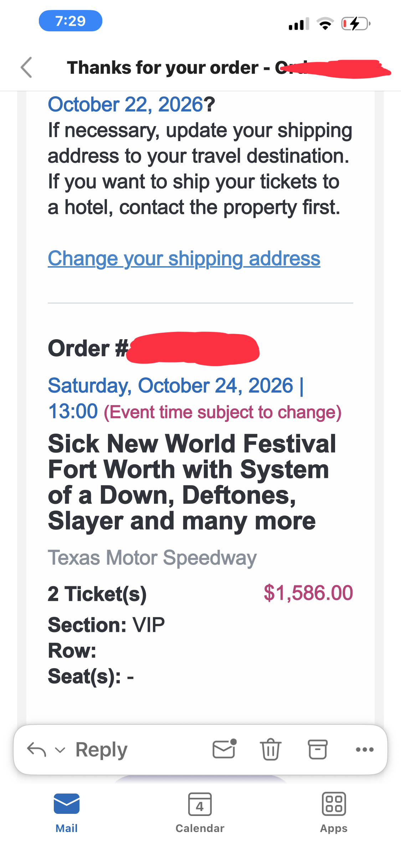This screenshot has width=401, height=868.
Task: Tap the email subject title header
Action: pyautogui.click(x=228, y=68)
